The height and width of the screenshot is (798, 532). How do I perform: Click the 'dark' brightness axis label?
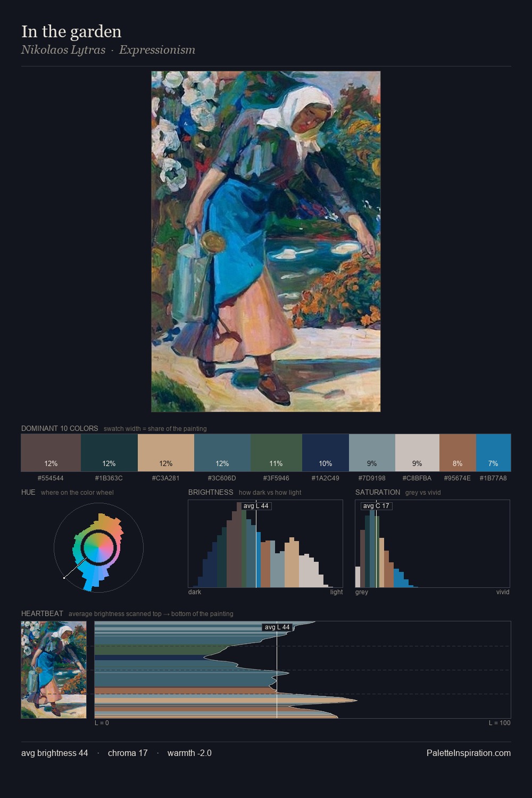195,592
